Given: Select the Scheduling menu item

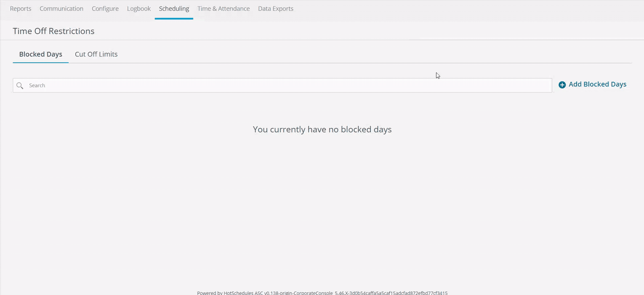Looking at the screenshot, I should pyautogui.click(x=174, y=8).
